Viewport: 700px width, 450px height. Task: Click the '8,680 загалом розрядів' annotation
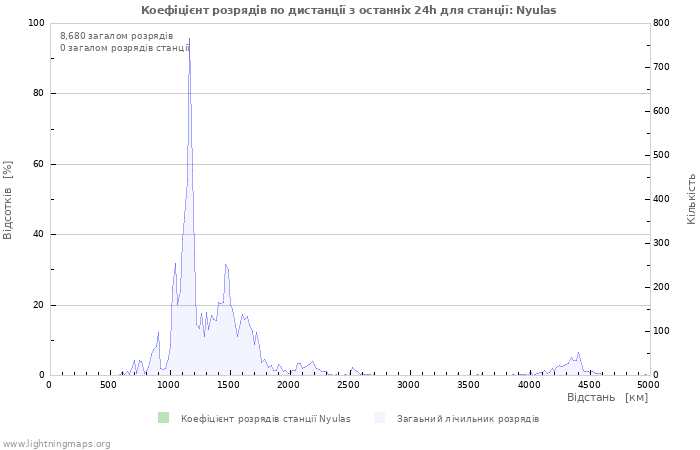pos(117,36)
